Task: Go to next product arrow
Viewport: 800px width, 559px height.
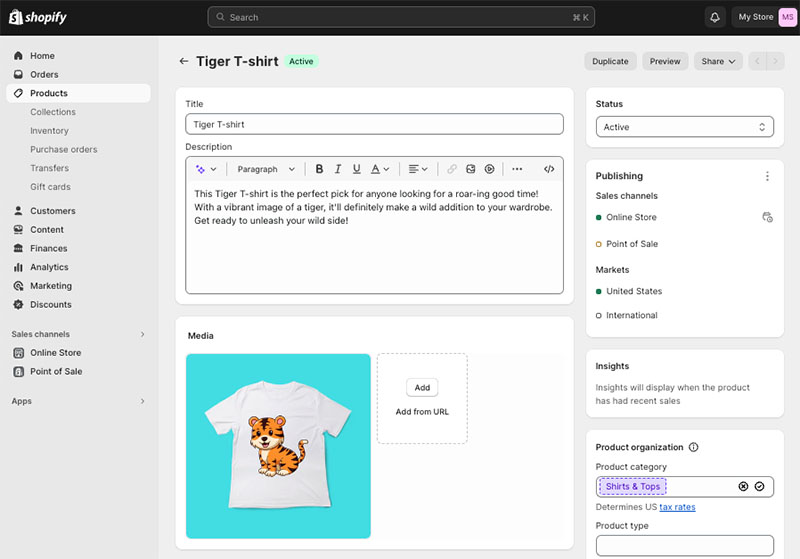Action: (x=776, y=61)
